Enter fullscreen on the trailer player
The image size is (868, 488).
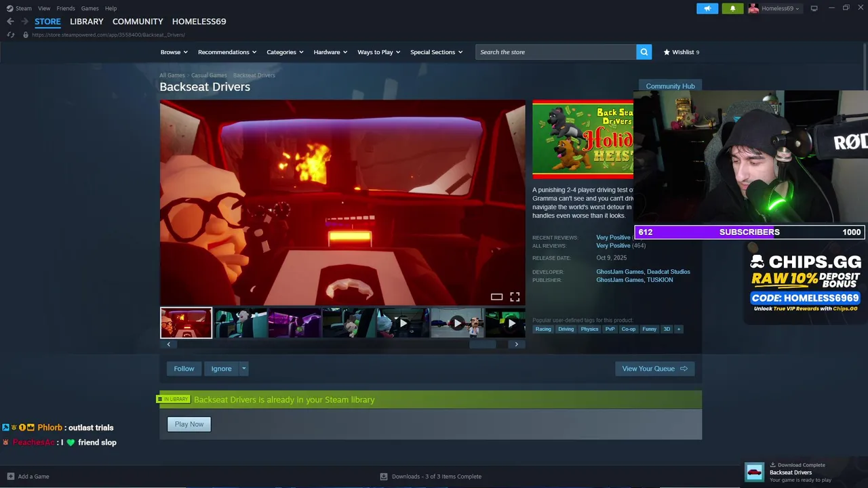click(x=515, y=297)
